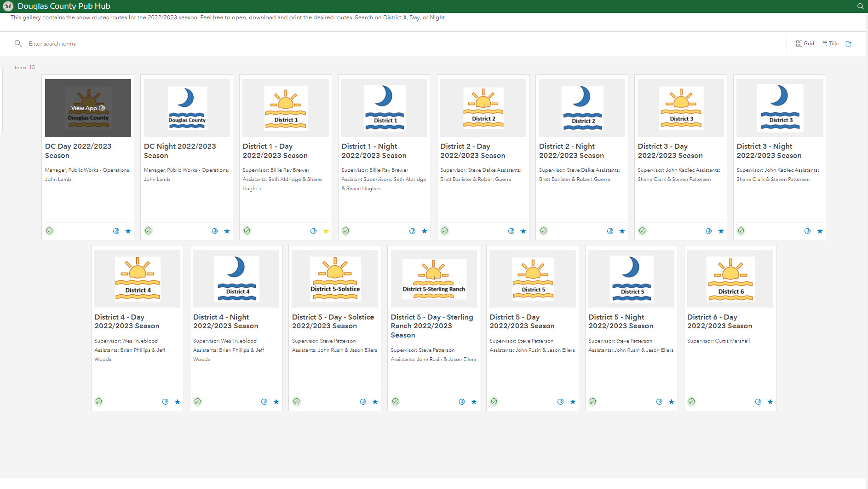Click the header search magnifier icon
The width and height of the screenshot is (868, 489).
pyautogui.click(x=860, y=6)
